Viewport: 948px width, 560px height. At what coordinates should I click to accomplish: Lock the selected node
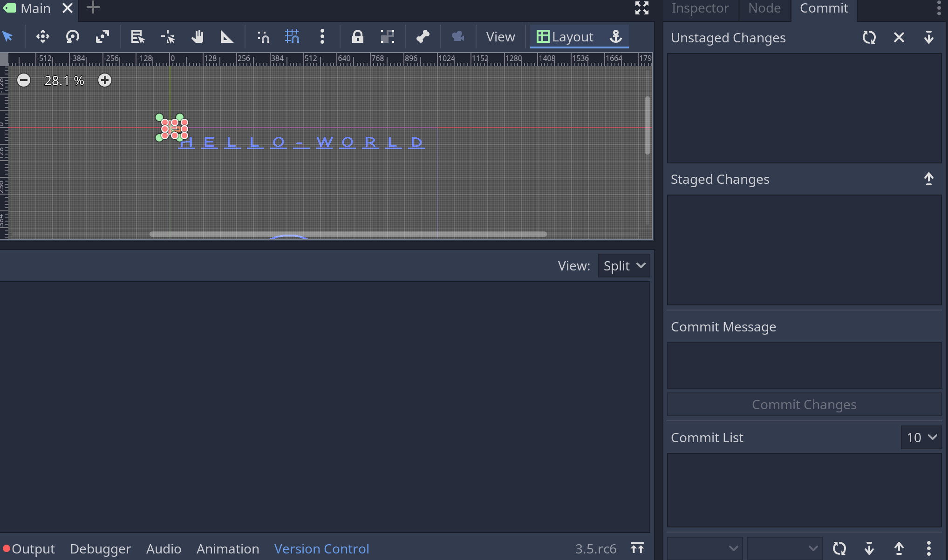pos(357,37)
